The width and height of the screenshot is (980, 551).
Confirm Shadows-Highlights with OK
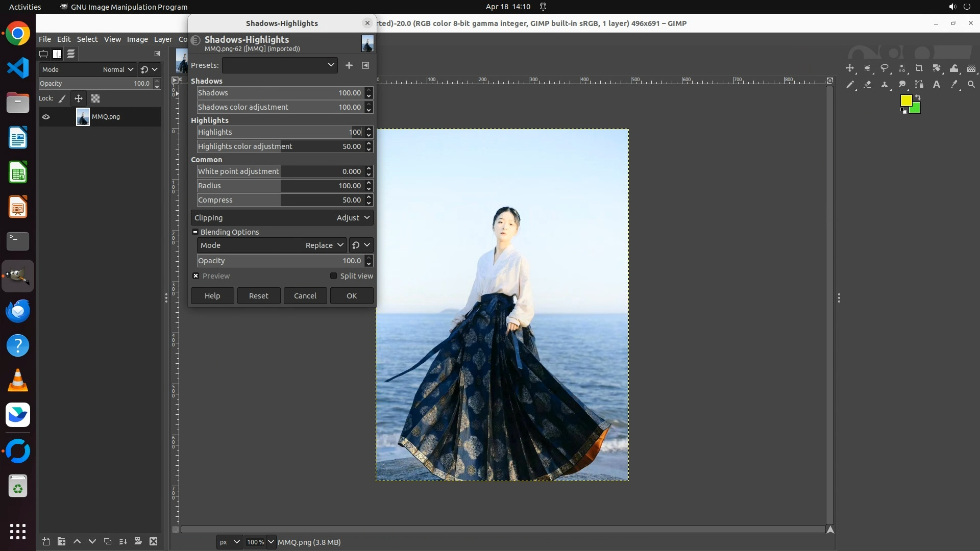352,296
